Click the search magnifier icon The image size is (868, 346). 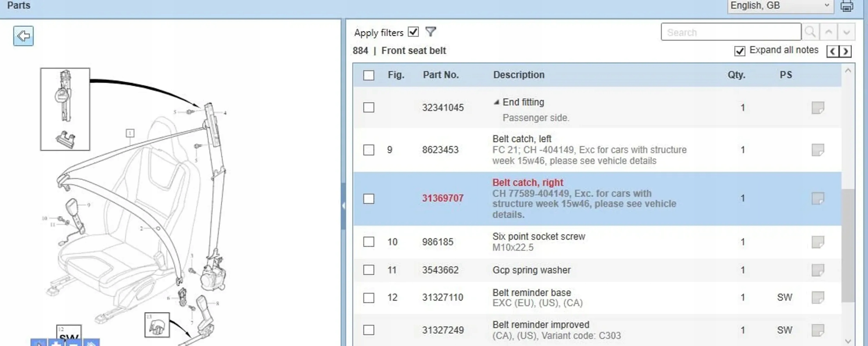point(810,32)
